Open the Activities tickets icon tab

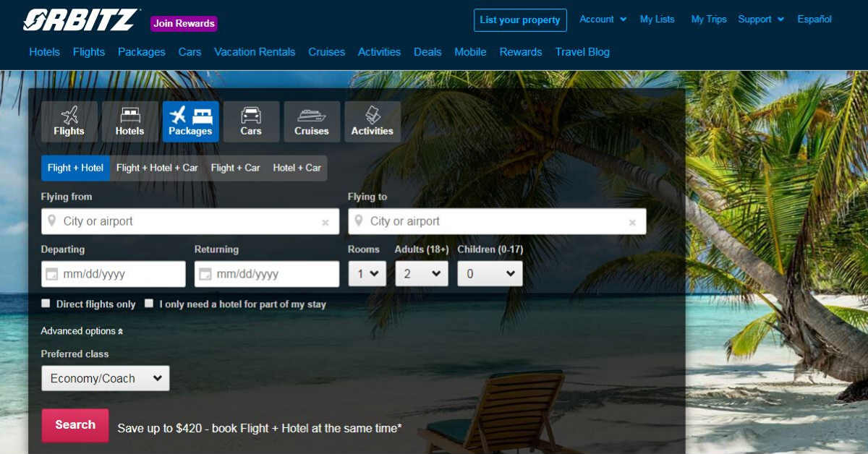[373, 121]
